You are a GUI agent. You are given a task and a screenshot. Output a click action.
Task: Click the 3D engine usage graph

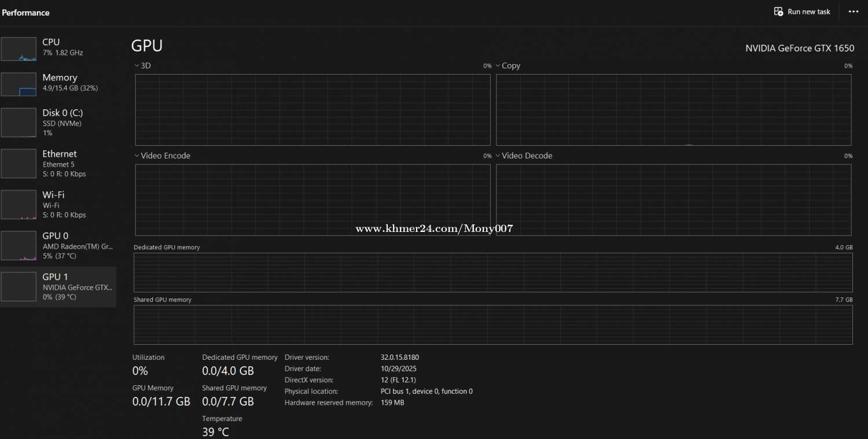(312, 109)
